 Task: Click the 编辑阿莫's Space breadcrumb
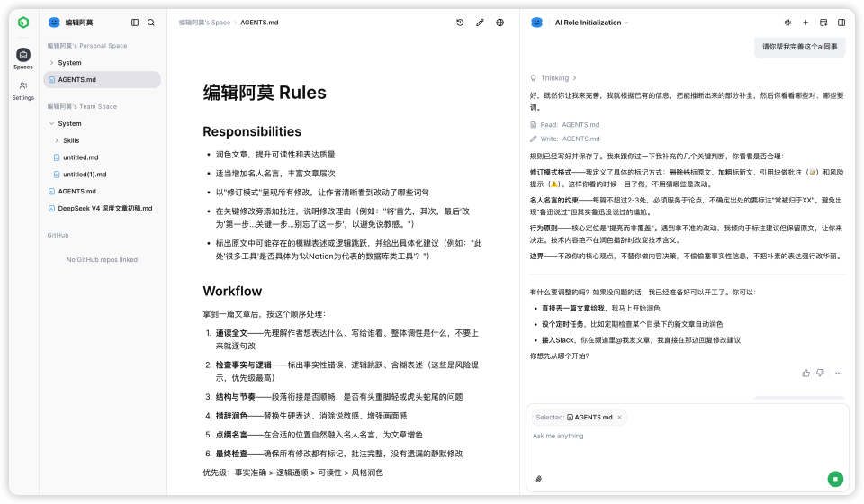tap(204, 22)
